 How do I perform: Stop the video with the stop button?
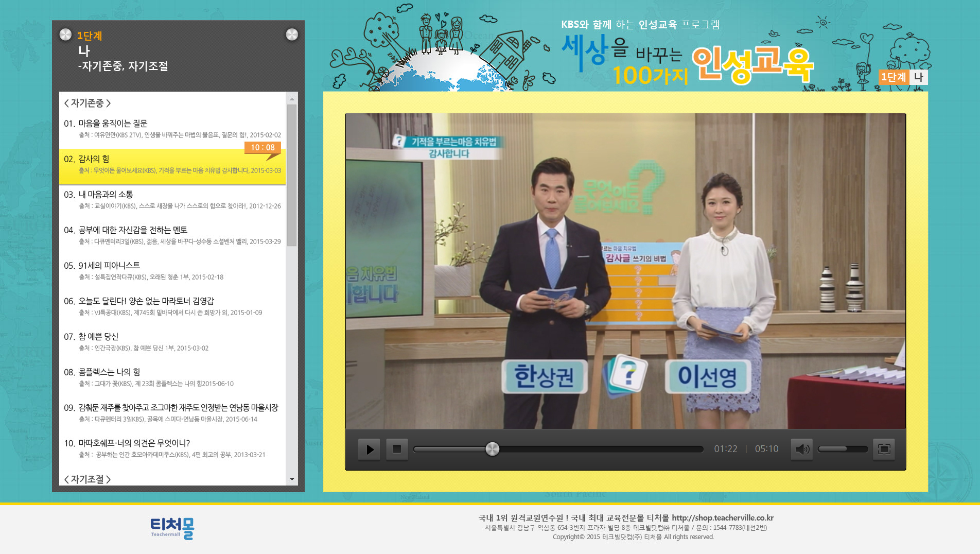pos(396,449)
